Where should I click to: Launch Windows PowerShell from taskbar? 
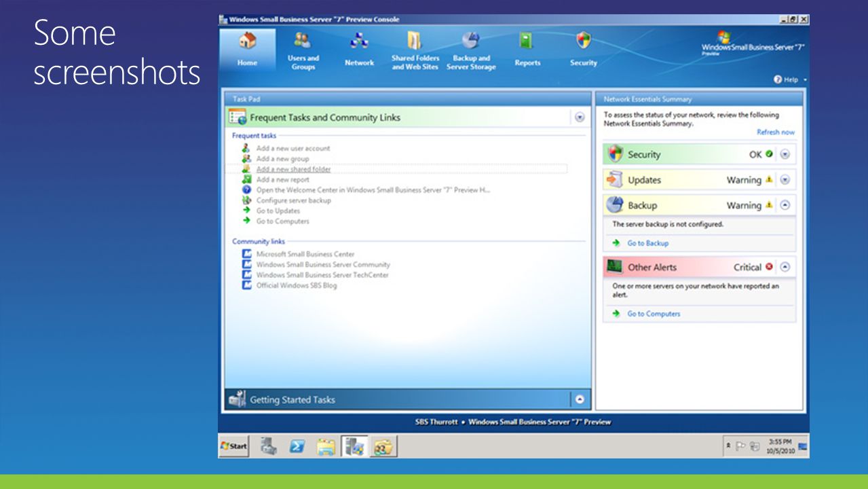(297, 446)
